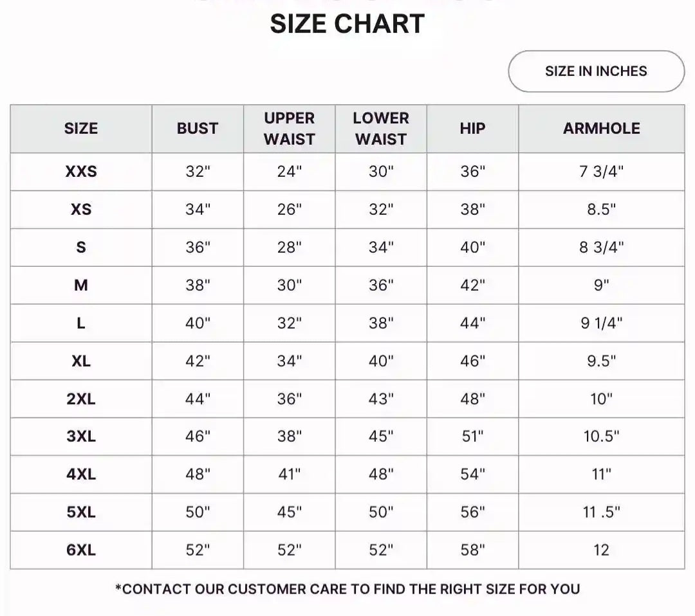This screenshot has width=695, height=616.
Task: Pick the L size row label
Action: (81, 323)
